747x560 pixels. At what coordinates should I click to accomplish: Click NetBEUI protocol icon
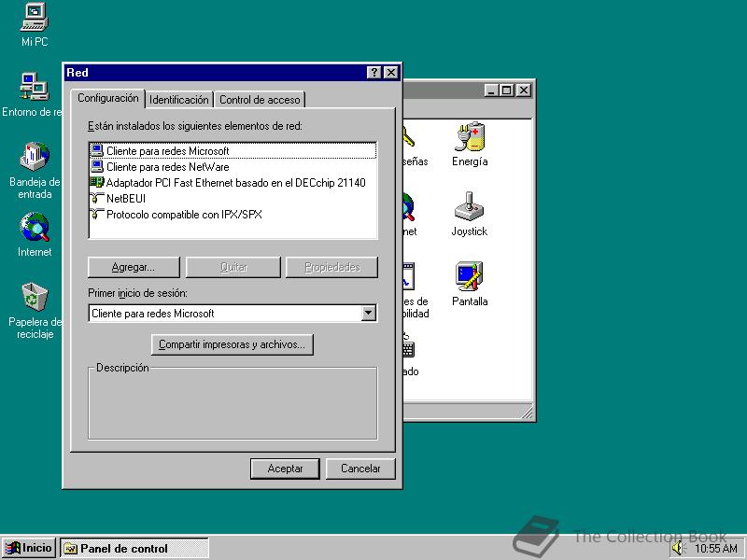point(97,199)
